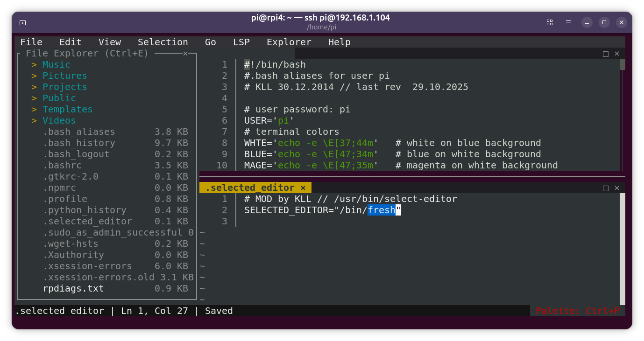Open the .bashrc file in explorer
Viewport: 644px width, 341px height.
[x=62, y=166]
